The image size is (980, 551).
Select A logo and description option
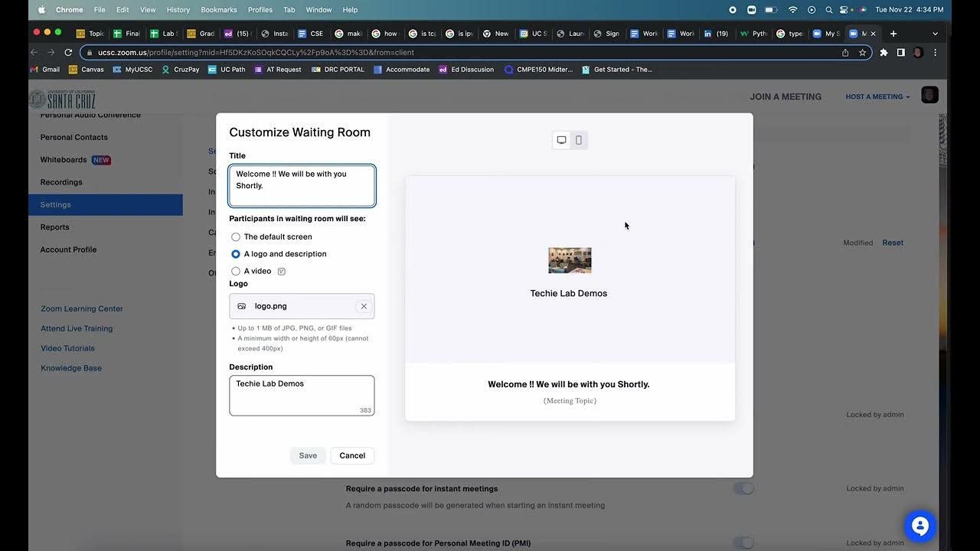(x=279, y=254)
